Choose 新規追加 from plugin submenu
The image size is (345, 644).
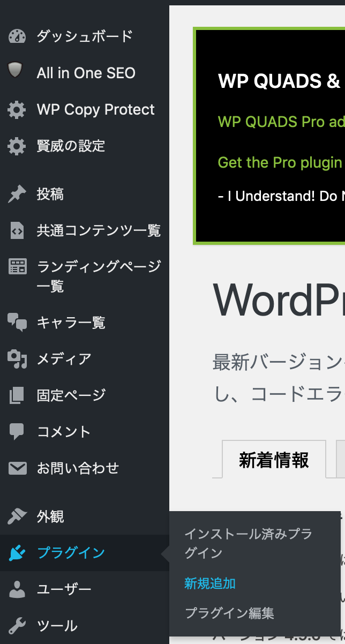click(209, 583)
